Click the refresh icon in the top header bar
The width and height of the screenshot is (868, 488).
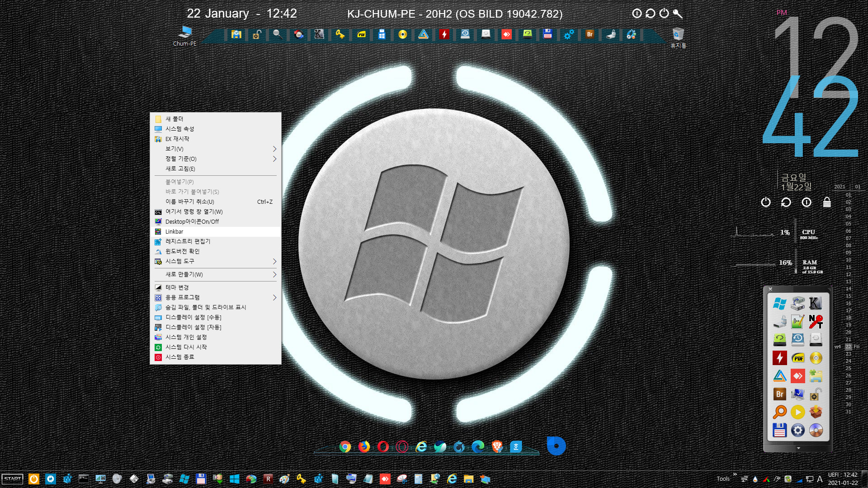pos(650,14)
